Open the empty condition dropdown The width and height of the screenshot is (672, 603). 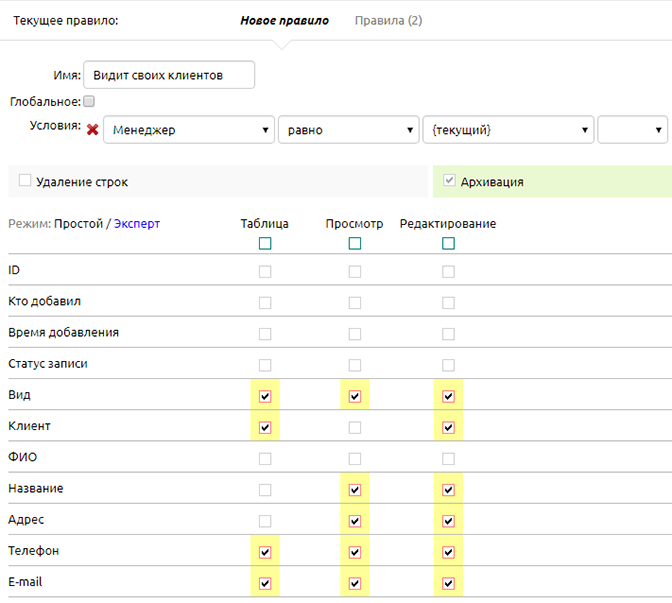(x=632, y=130)
